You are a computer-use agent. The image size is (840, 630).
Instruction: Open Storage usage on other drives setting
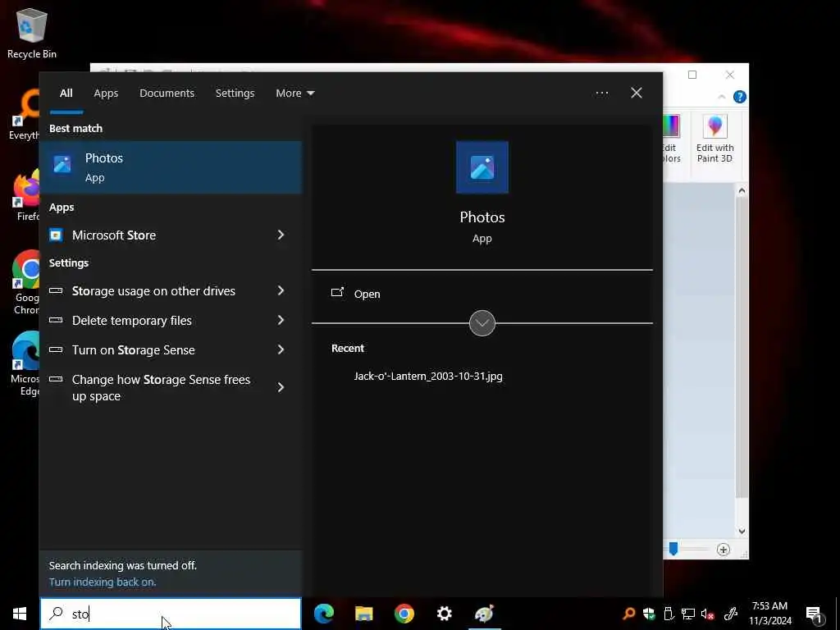coord(153,291)
